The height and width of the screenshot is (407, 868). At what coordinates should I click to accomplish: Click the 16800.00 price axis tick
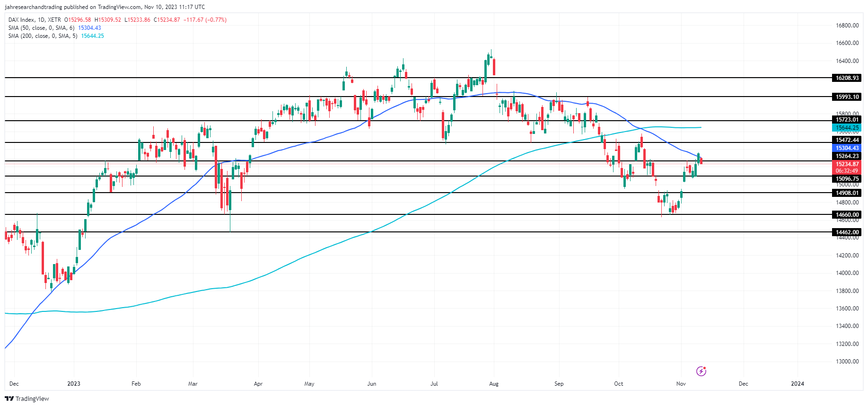847,26
